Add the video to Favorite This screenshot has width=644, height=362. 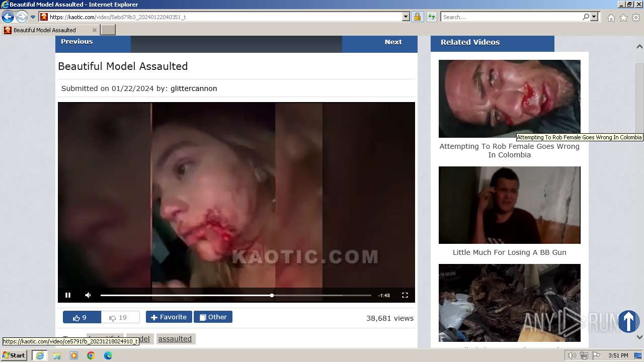[169, 317]
